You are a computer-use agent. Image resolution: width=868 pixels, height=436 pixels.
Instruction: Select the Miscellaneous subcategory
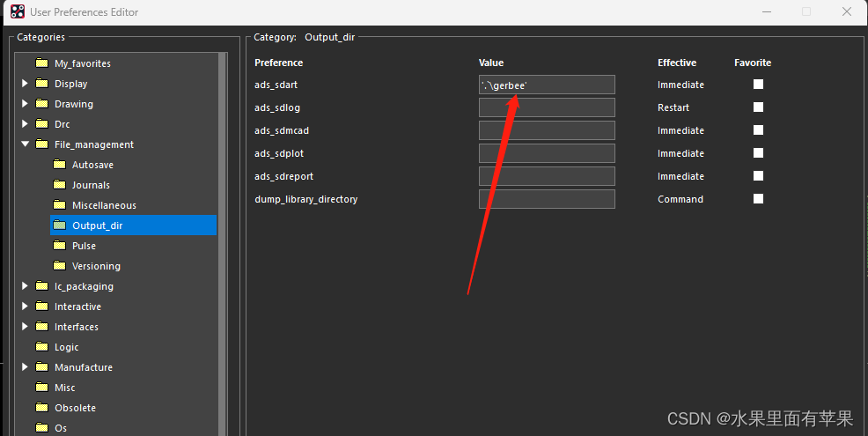tap(104, 205)
